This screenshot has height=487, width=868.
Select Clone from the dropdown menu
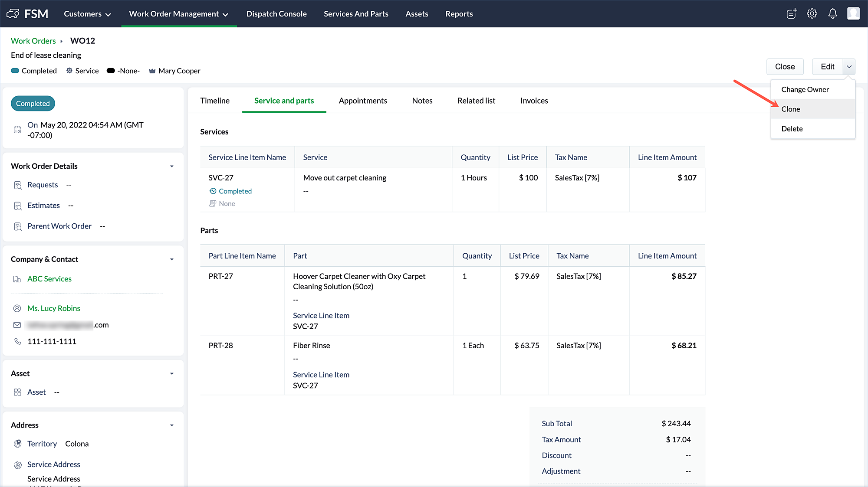pos(791,109)
